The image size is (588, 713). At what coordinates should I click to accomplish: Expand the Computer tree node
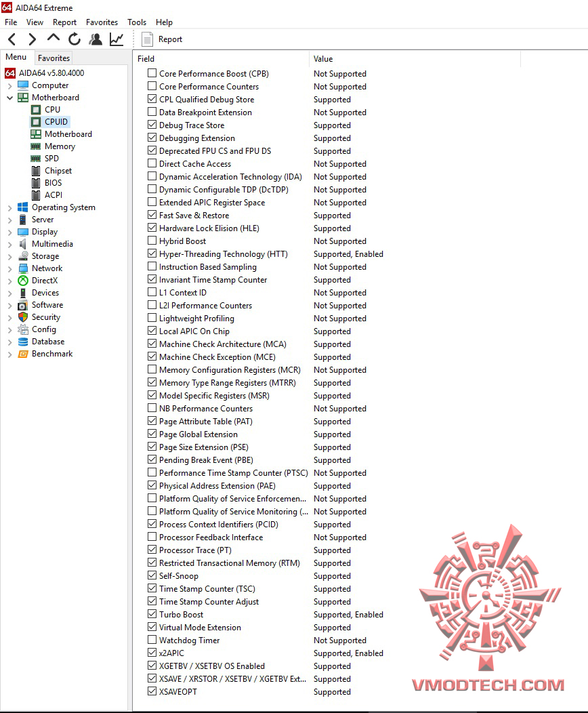(9, 85)
